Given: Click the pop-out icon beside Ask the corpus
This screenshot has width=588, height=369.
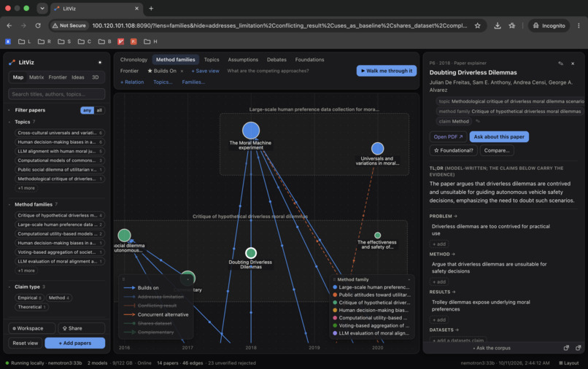Looking at the screenshot, I should coord(566,348).
